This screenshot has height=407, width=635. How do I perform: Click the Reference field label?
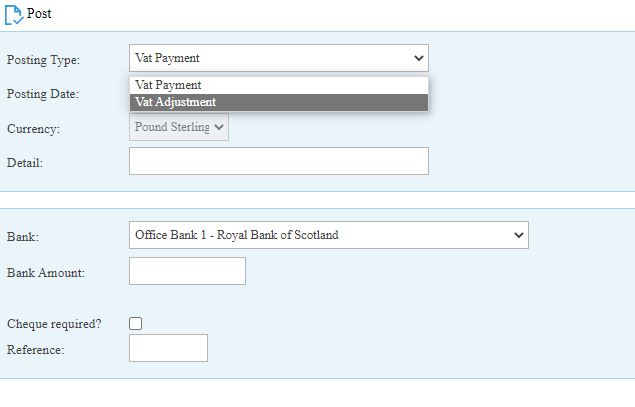pos(36,350)
